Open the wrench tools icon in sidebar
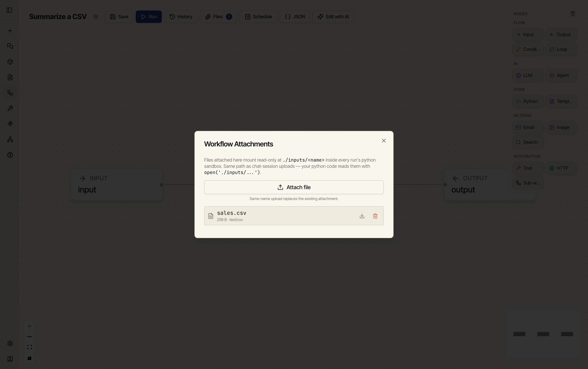The width and height of the screenshot is (588, 369). click(10, 108)
